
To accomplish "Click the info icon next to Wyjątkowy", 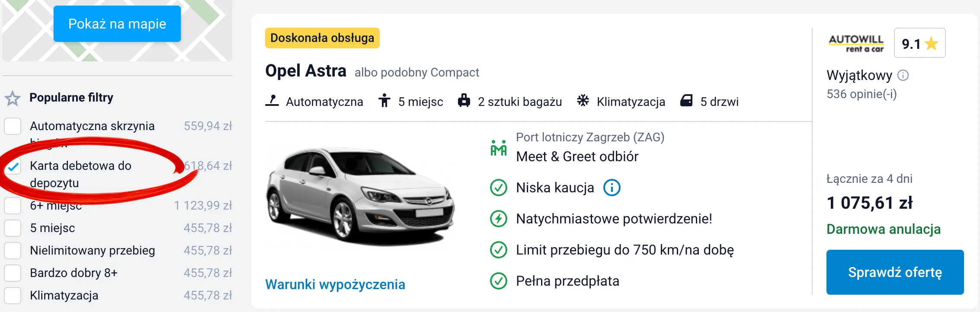I will pyautogui.click(x=904, y=76).
